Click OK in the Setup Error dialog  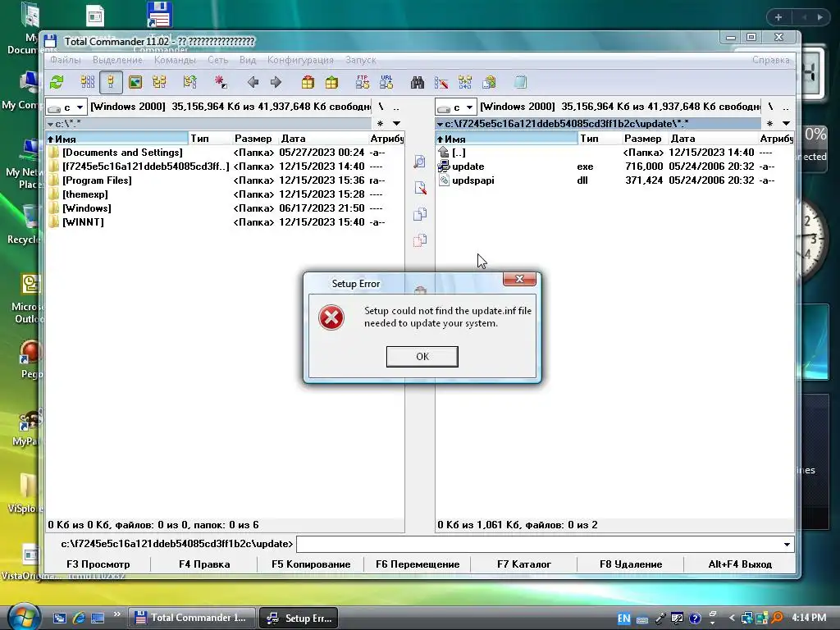pyautogui.click(x=422, y=356)
